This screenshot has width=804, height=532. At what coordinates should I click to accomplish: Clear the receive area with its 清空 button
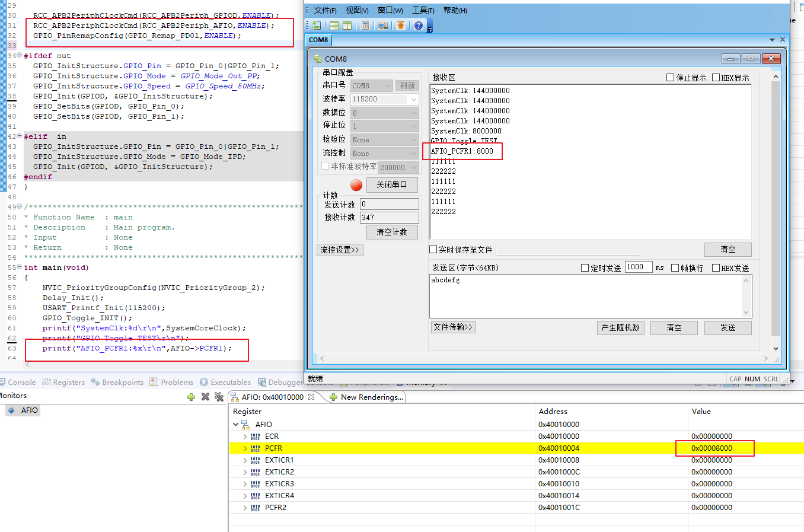pos(728,250)
